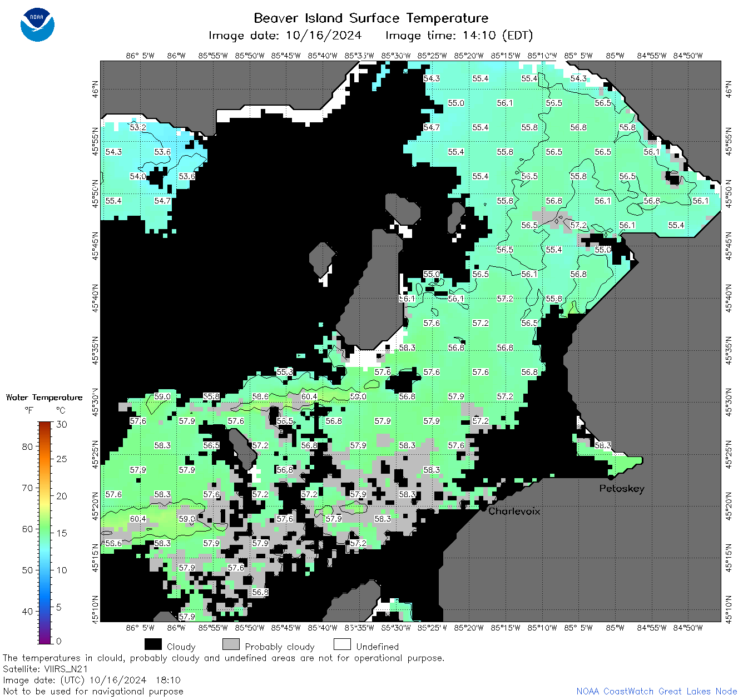This screenshot has height=700, width=743.
Task: Click the 'Petoskey' city label
Action: [x=622, y=489]
